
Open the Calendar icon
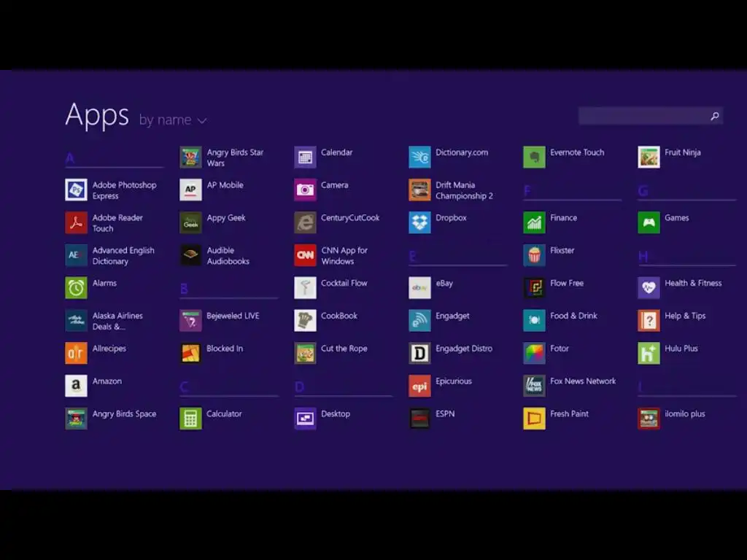(x=306, y=157)
